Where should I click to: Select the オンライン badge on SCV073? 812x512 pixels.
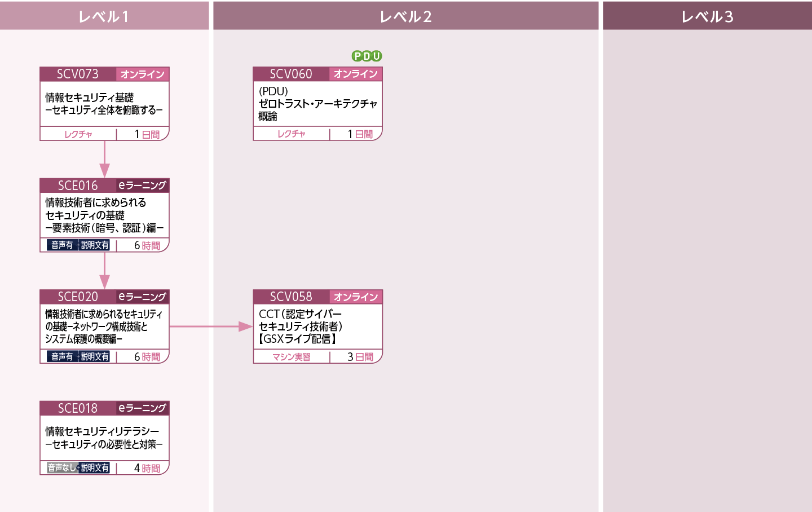[143, 74]
